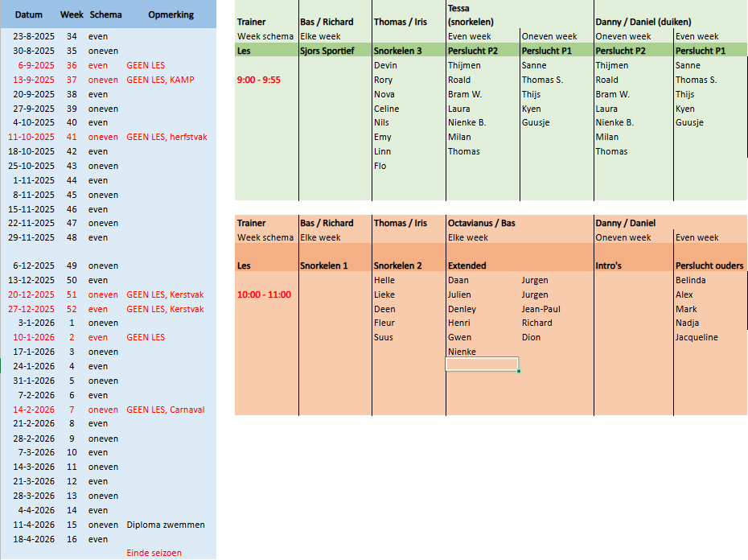Select the GEEN LES, herfstvak remark
Image resolution: width=748 pixels, height=560 pixels.
point(167,137)
